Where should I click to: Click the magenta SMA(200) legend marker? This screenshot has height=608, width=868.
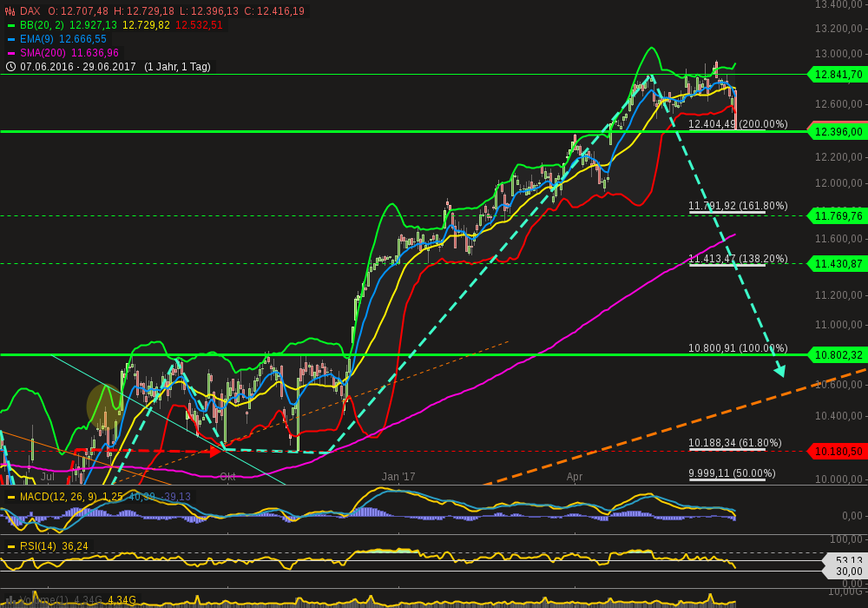click(x=10, y=53)
